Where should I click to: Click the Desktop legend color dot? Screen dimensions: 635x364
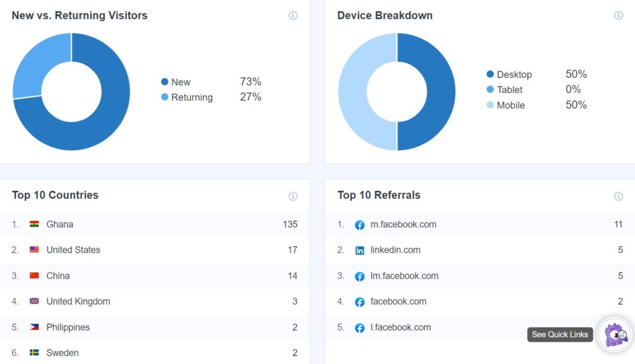coord(490,74)
